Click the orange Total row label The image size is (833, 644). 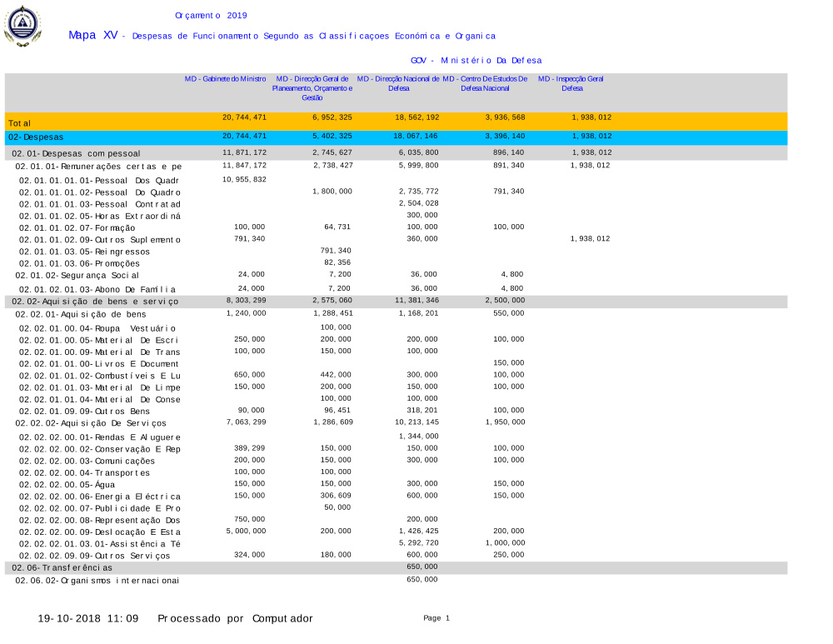point(20,123)
